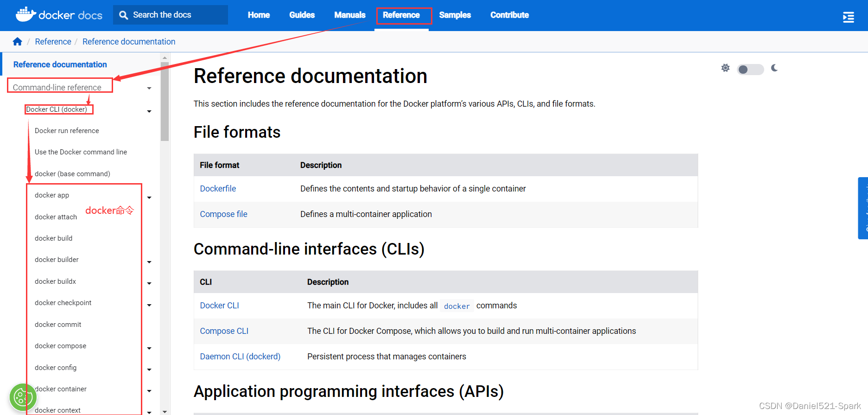
Task: Click the search magnifier icon
Action: (123, 15)
